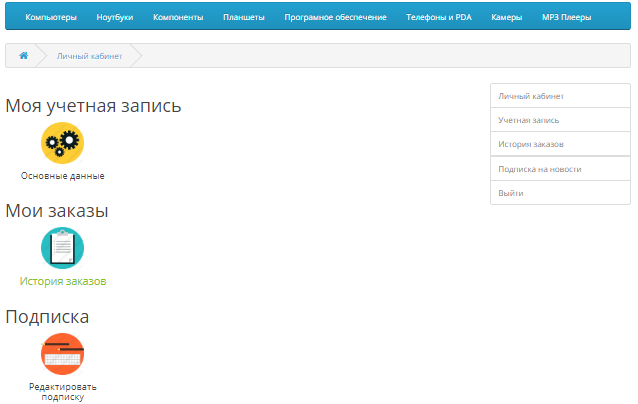Go to Планшеты category

[244, 17]
